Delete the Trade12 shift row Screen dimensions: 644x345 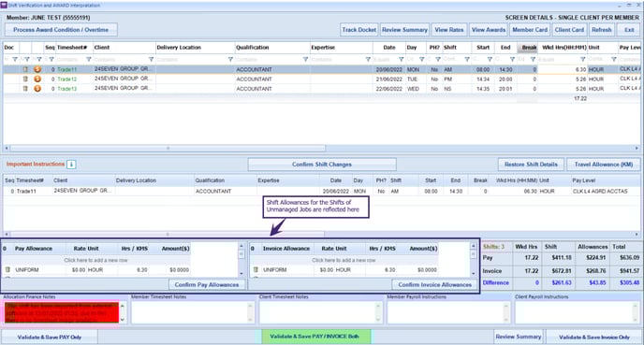(x=25, y=79)
